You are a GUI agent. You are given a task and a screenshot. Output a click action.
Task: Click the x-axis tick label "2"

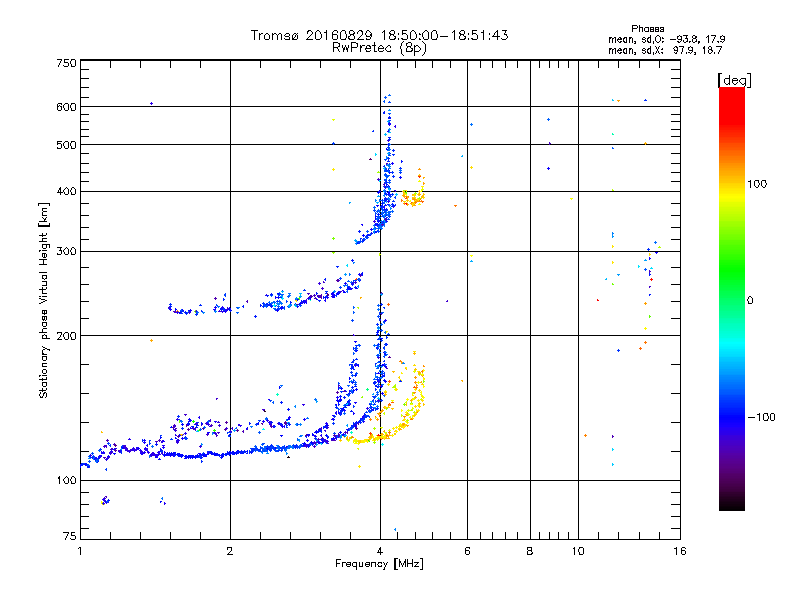pyautogui.click(x=230, y=551)
